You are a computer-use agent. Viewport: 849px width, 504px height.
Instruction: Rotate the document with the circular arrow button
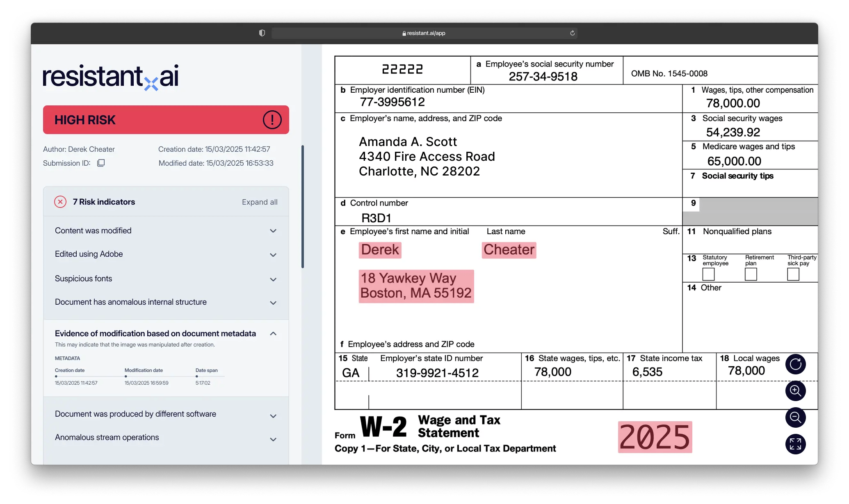(795, 364)
